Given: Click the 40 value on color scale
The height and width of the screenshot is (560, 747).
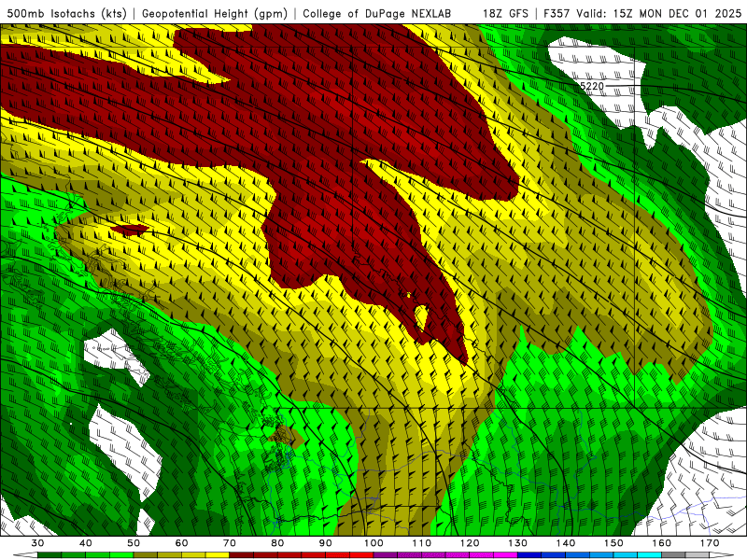Looking at the screenshot, I should click(86, 543).
